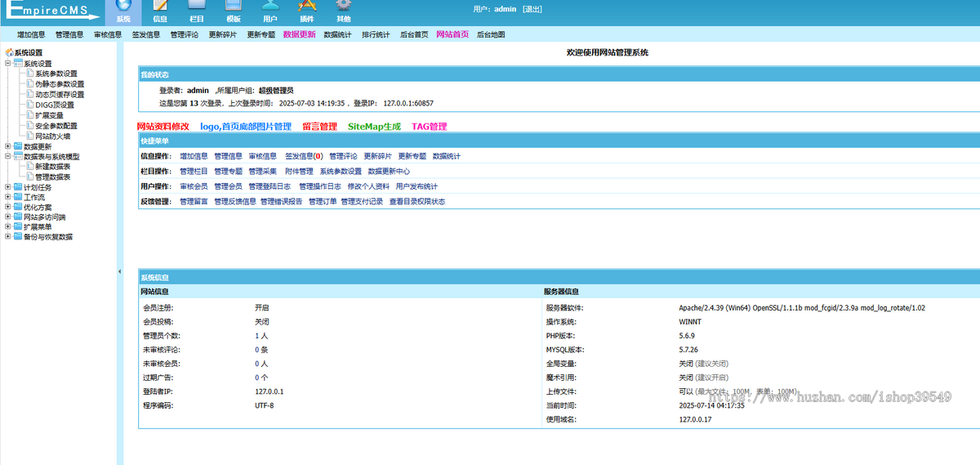Click page icon for DIGG顶设置 in tree
Image resolution: width=980 pixels, height=465 pixels.
tap(29, 105)
